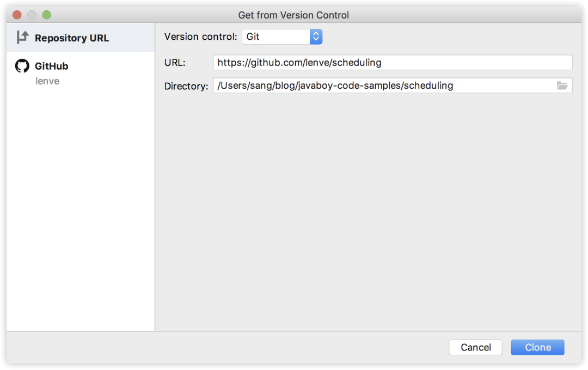Focus the repository URL text field
This screenshot has height=370, width=588.
click(x=392, y=62)
